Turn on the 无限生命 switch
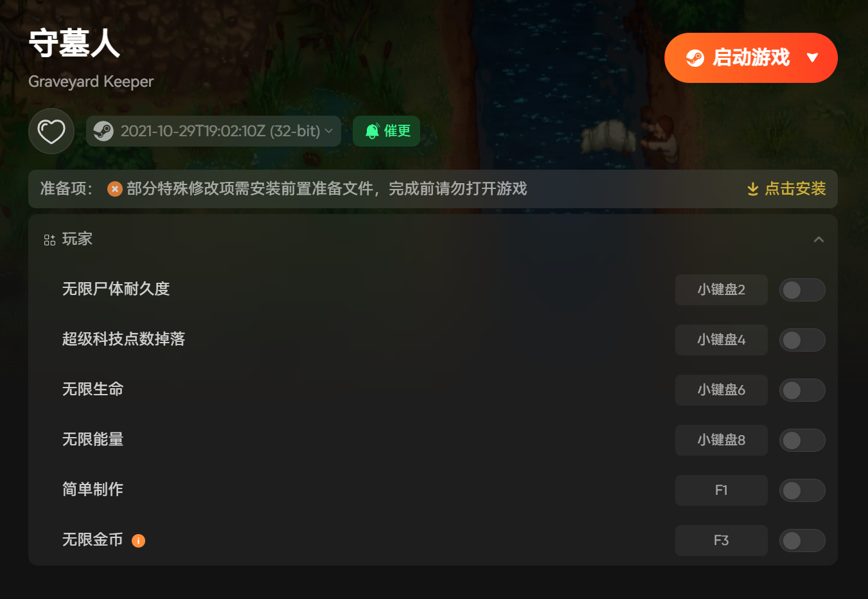Viewport: 868px width, 599px height. [x=802, y=390]
